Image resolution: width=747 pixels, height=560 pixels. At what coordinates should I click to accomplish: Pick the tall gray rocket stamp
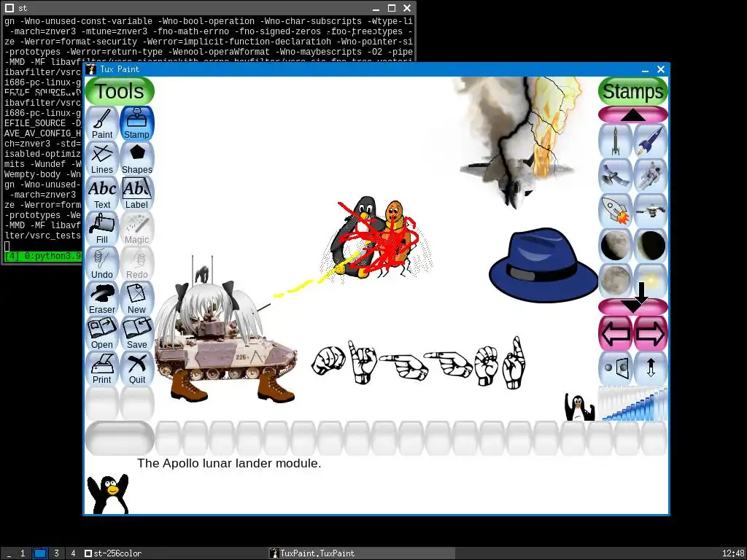[616, 141]
